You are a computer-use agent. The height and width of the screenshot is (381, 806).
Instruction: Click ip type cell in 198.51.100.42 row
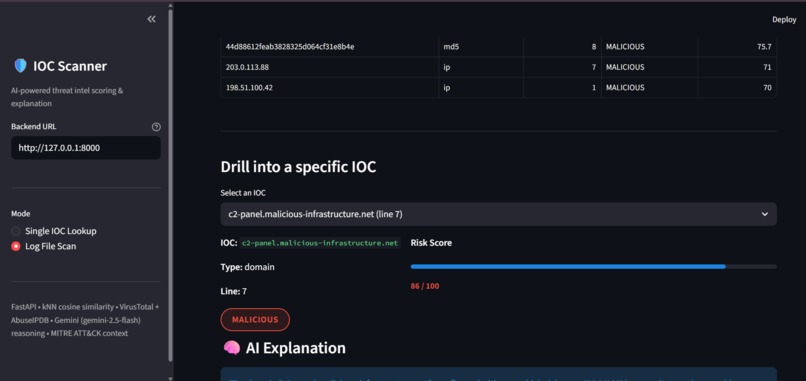coord(481,88)
